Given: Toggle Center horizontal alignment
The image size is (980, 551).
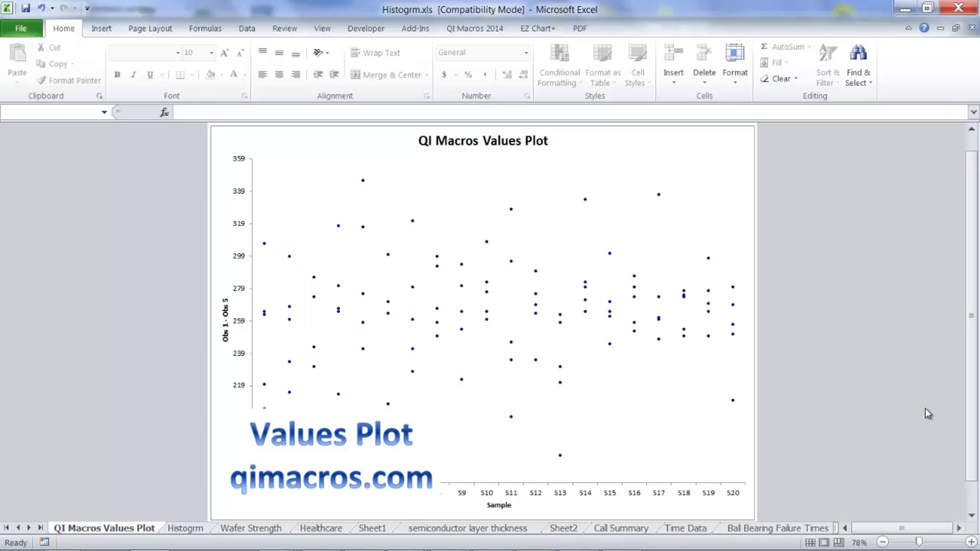Looking at the screenshot, I should click(x=279, y=75).
